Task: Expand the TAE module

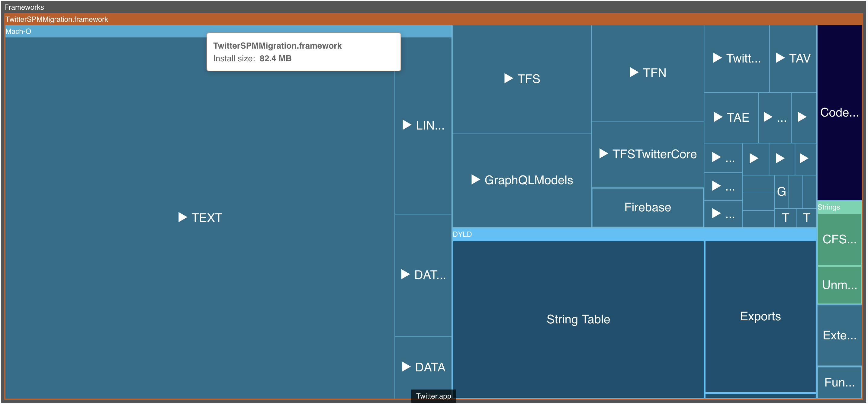Action: tap(718, 117)
